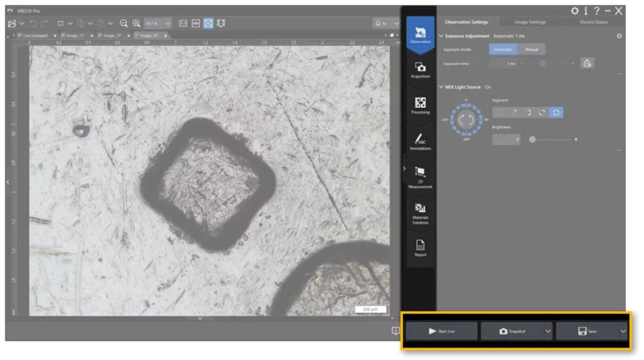Collapse the Exposure Adjustment section
The height and width of the screenshot is (360, 644).
441,36
